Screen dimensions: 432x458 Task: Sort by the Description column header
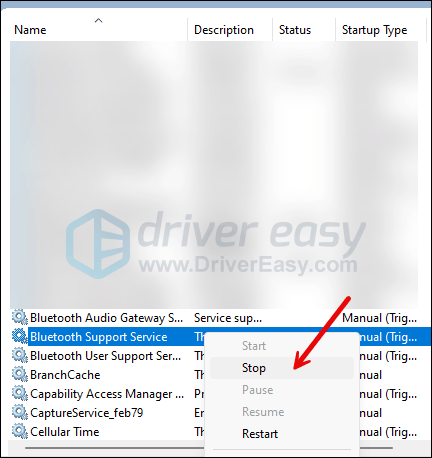pyautogui.click(x=224, y=30)
